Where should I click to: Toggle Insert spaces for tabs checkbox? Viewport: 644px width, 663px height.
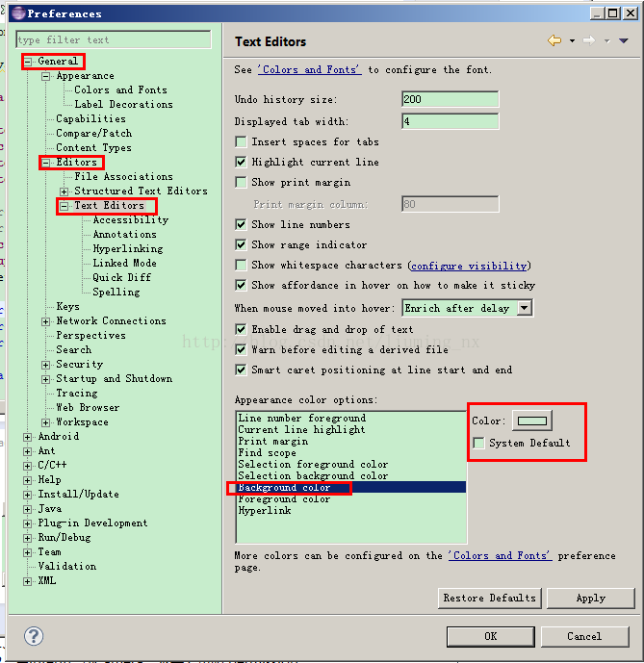pos(241,142)
